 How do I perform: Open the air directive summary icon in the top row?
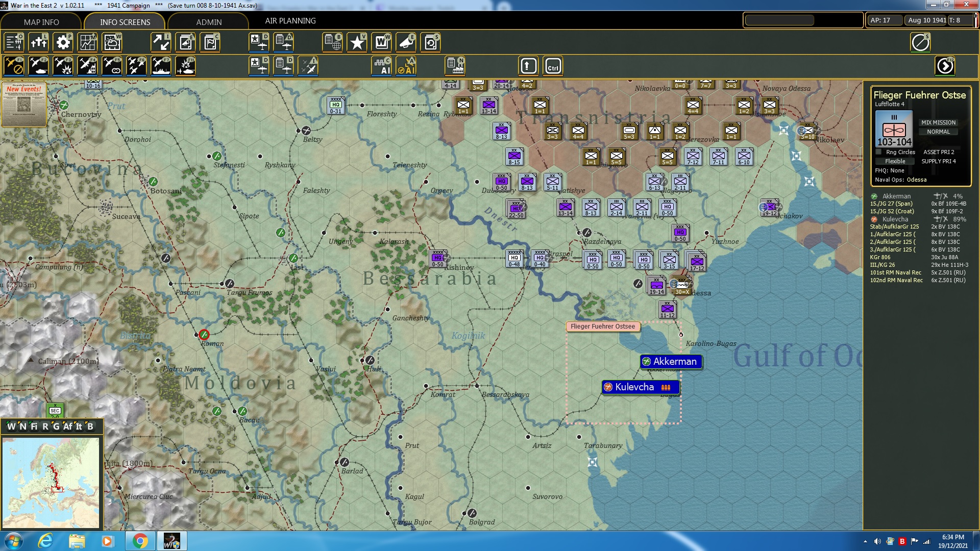pos(259,42)
